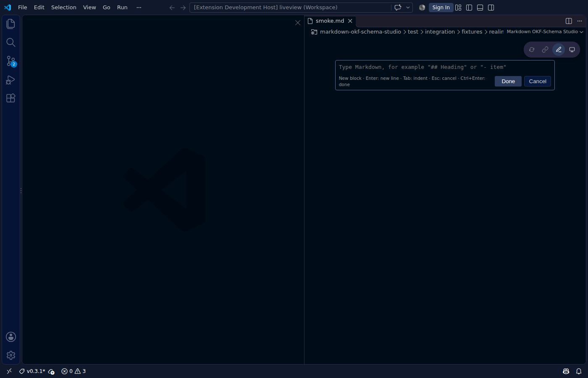Open the Markdown OKF-Schema Studio dropdown
This screenshot has height=378, width=588.
point(545,32)
